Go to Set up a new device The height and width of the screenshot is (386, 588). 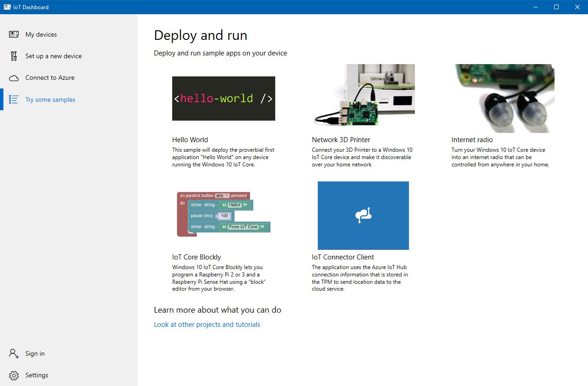tap(69, 56)
